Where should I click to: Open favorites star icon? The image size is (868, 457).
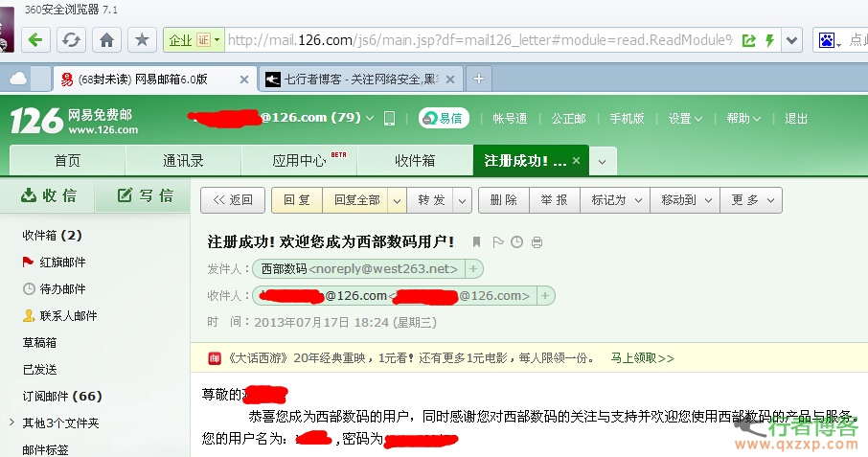pyautogui.click(x=142, y=40)
